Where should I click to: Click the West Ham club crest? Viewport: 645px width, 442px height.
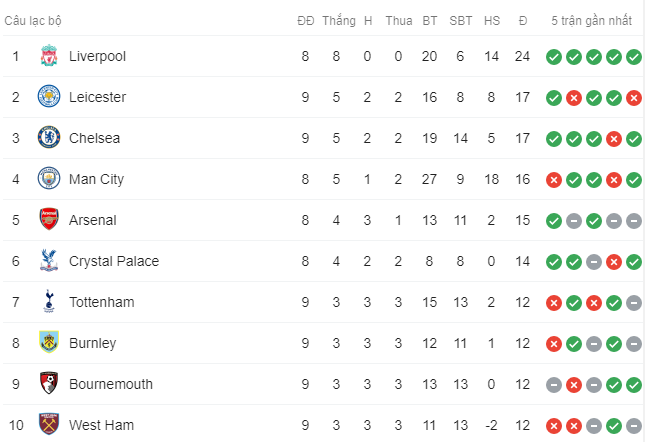tap(49, 425)
